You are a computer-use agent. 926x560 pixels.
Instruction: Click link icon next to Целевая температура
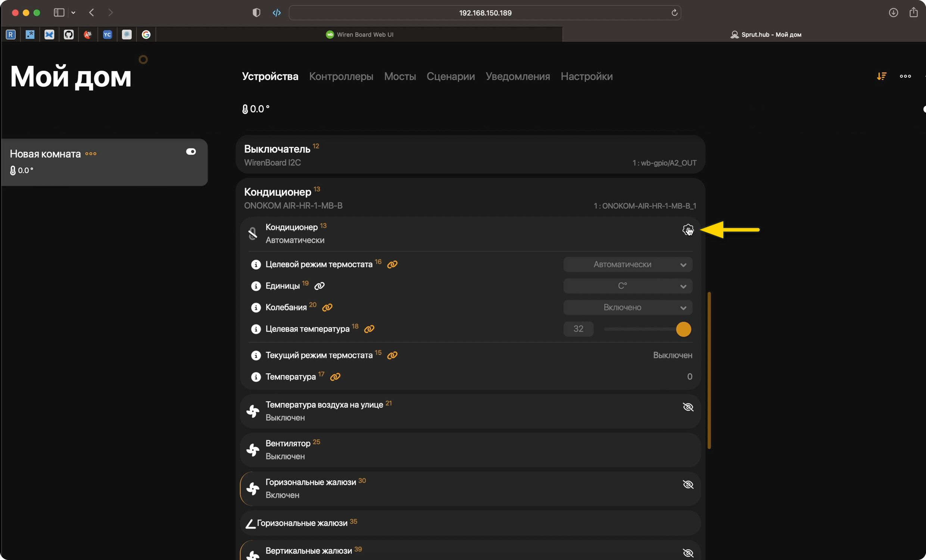(x=369, y=329)
